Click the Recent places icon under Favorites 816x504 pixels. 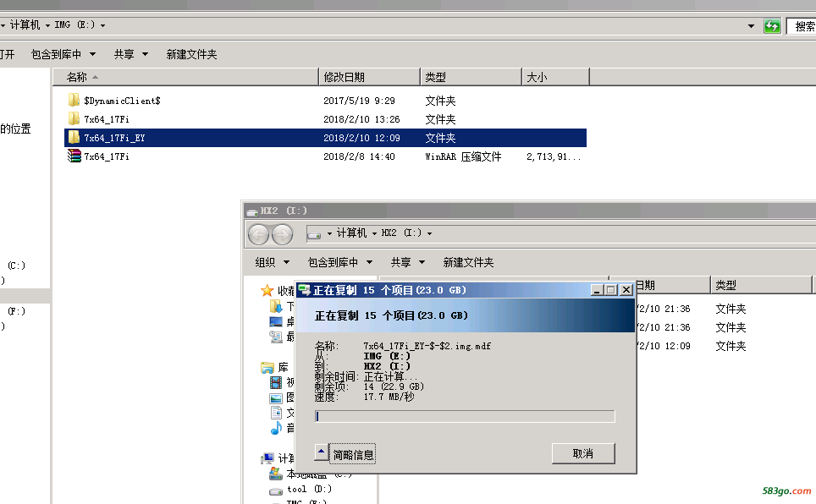point(276,337)
